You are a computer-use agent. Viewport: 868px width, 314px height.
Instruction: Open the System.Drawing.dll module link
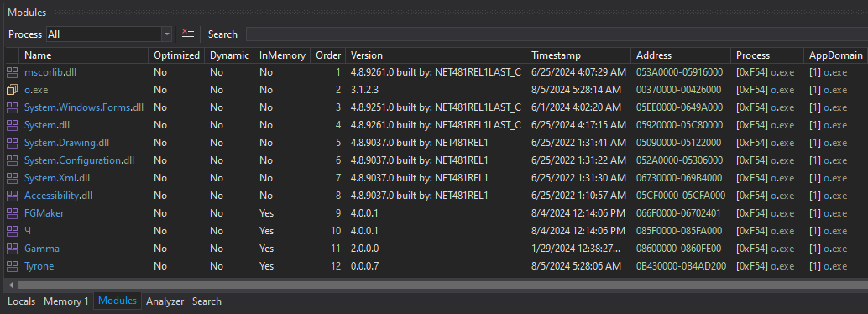[66, 143]
